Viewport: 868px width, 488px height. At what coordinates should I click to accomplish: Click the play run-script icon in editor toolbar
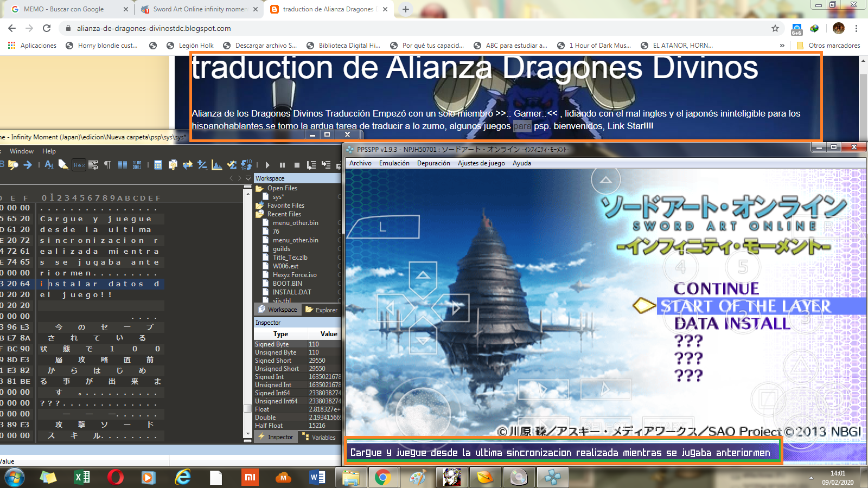pyautogui.click(x=267, y=165)
